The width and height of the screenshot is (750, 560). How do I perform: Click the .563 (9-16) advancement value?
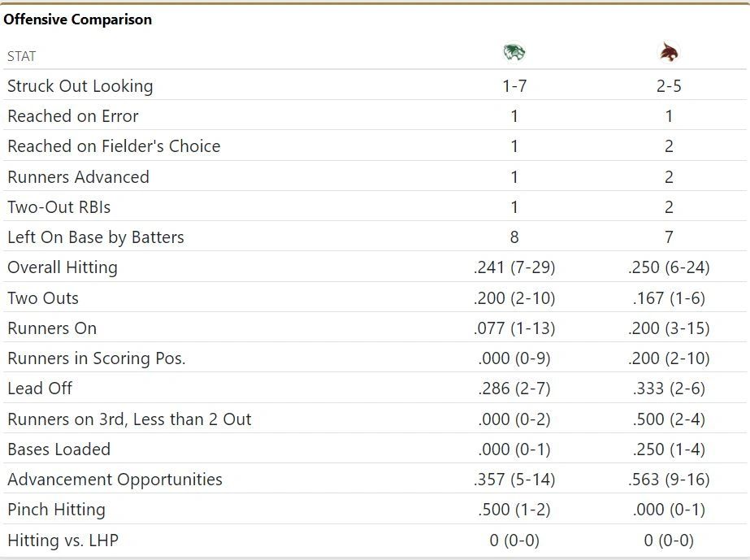(x=669, y=480)
